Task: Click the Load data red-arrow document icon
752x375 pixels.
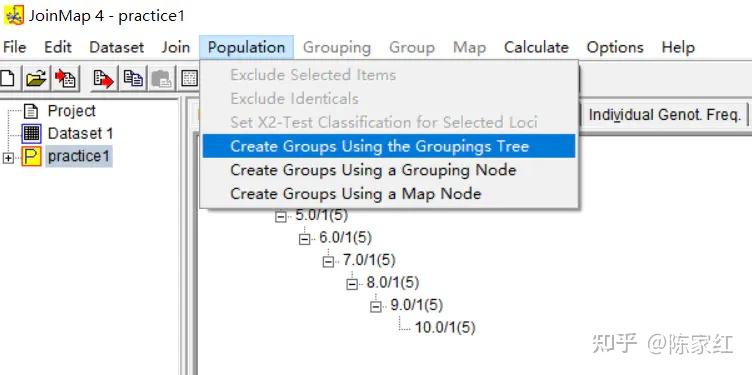Action: [65, 78]
